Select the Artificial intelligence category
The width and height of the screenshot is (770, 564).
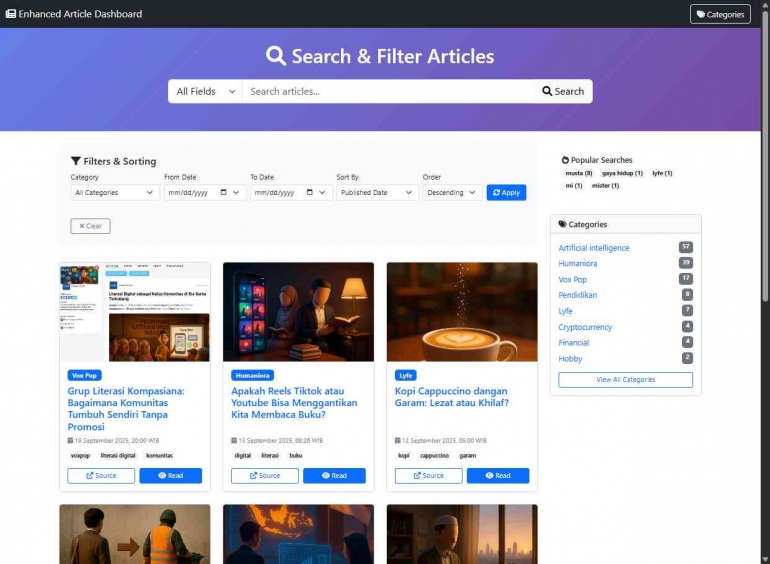coord(594,248)
